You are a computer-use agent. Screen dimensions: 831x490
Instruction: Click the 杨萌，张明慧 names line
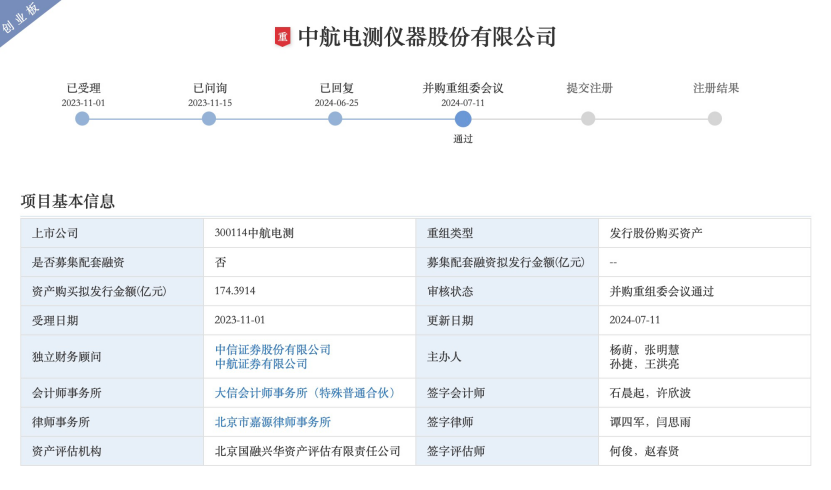click(x=644, y=350)
